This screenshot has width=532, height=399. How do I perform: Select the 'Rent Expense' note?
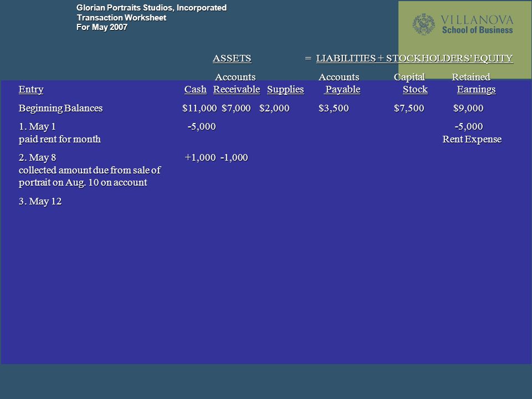(x=472, y=139)
